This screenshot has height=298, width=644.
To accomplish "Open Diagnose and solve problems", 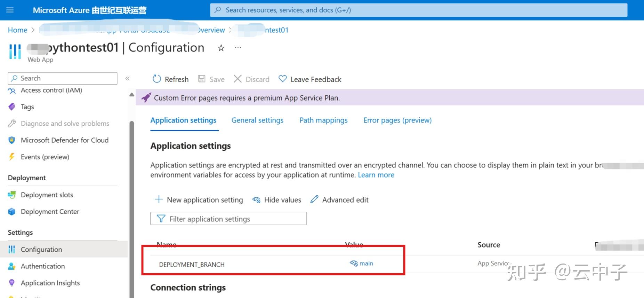I will (x=65, y=124).
